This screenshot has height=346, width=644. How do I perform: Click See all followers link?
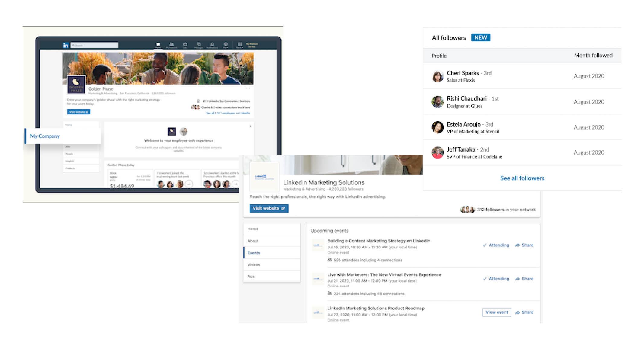(522, 178)
